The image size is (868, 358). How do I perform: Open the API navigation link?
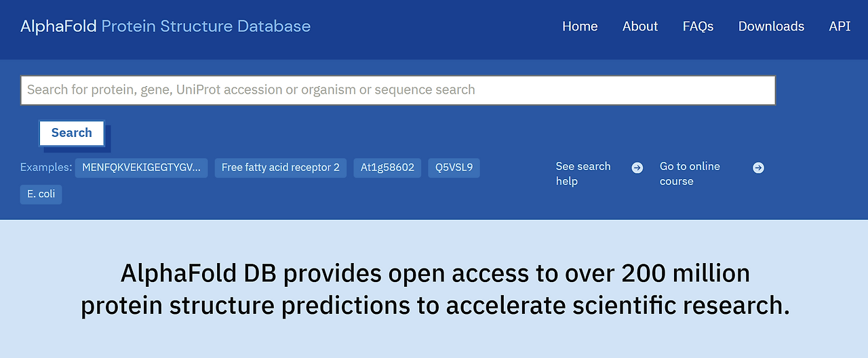840,26
